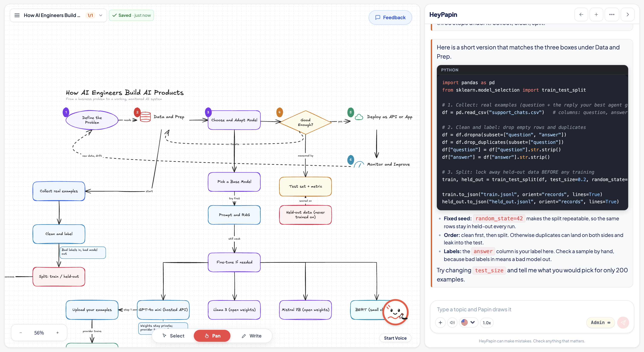Viewport: 644px width, 352px height.
Task: Go back with the left arrow icon
Action: click(x=581, y=14)
